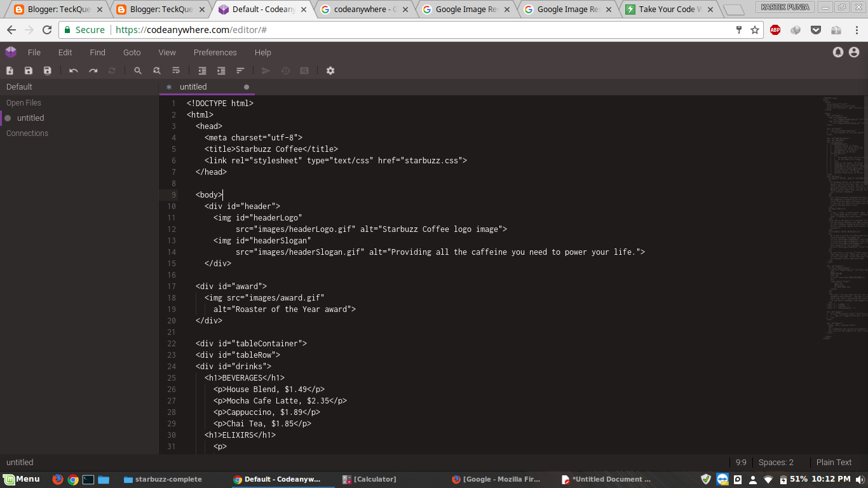Image resolution: width=868 pixels, height=488 pixels.
Task: Click the Pocket extension icon
Action: coord(816,30)
